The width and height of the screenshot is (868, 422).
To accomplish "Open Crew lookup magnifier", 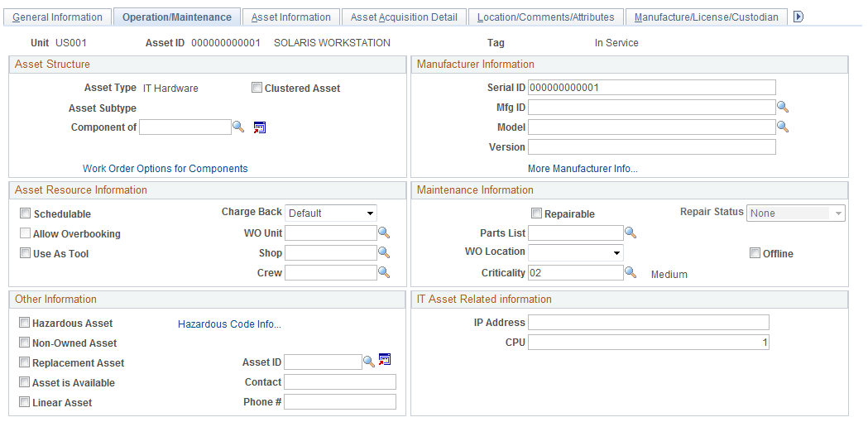I will pos(384,272).
